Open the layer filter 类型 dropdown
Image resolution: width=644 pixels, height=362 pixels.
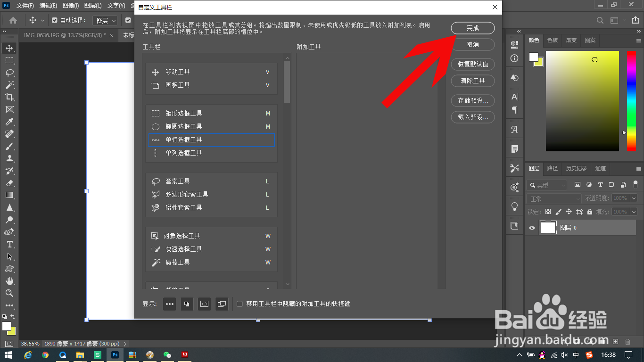point(547,185)
